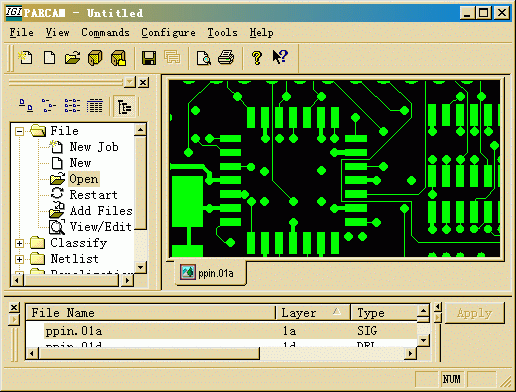Click the yellow package box toolbar icon
This screenshot has width=516, height=392.
coord(95,58)
